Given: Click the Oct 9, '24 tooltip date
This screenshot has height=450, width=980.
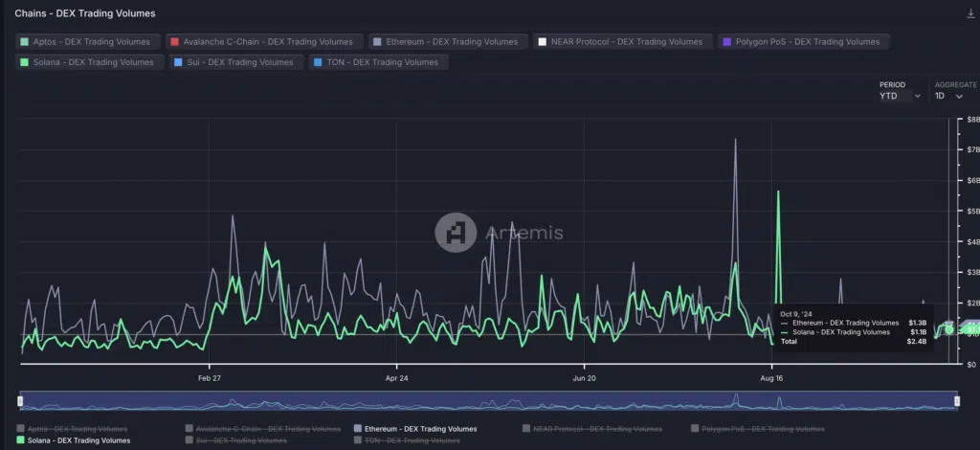Looking at the screenshot, I should coord(796,314).
